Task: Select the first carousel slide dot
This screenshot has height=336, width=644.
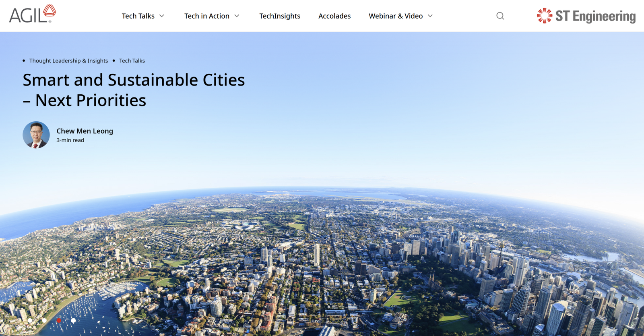Action: point(30,321)
